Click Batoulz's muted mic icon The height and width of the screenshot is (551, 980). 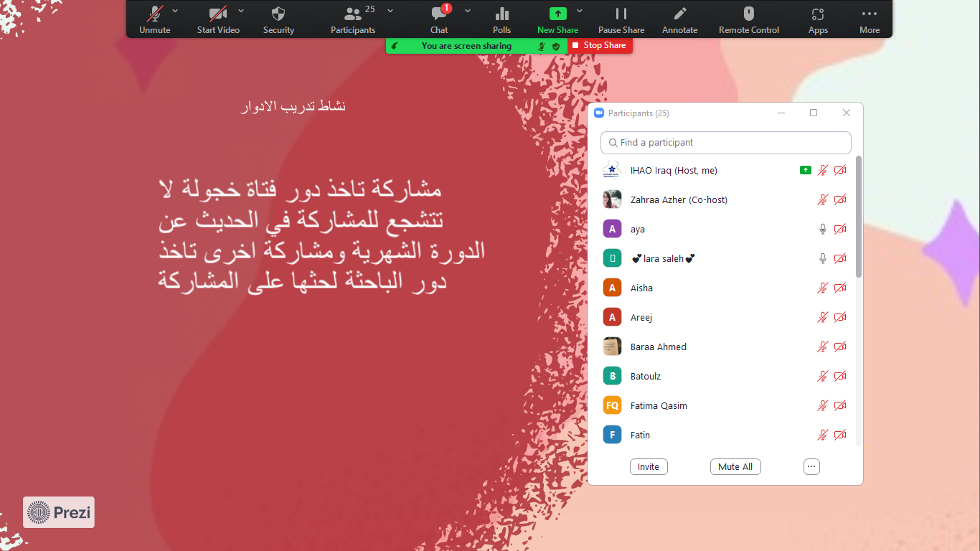(x=823, y=376)
